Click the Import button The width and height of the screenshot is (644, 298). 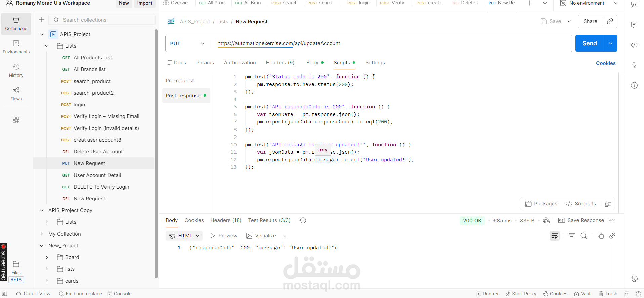click(144, 3)
